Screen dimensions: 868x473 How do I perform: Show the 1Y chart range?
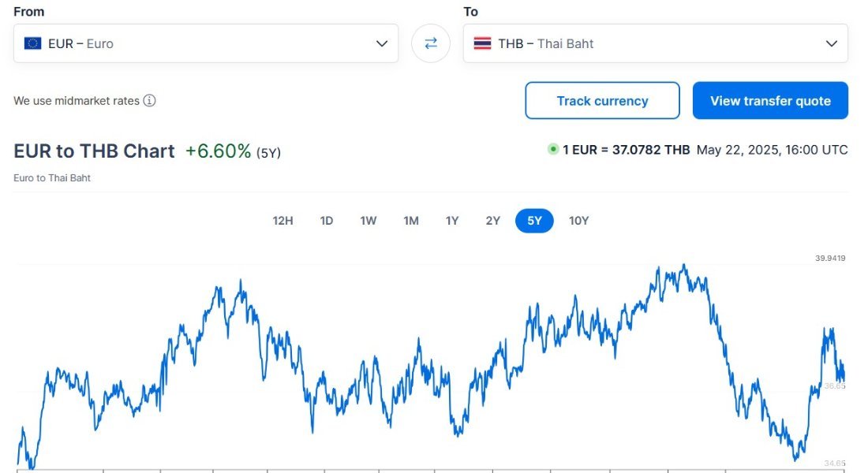click(x=452, y=221)
